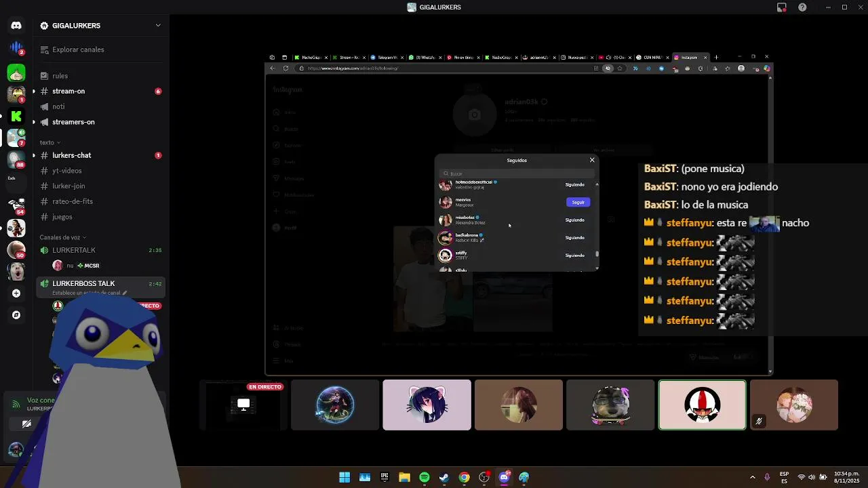Close the Seguidos dialog in stream

point(592,160)
